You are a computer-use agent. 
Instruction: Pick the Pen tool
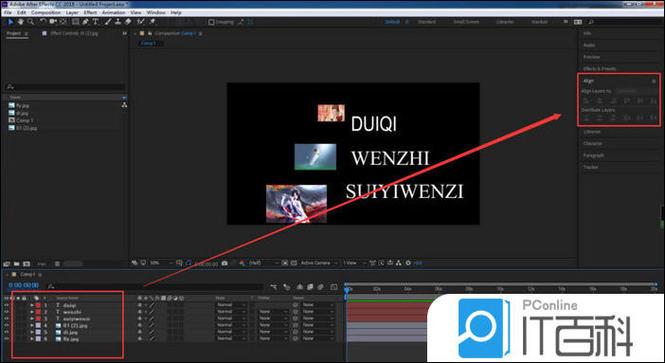[85, 22]
